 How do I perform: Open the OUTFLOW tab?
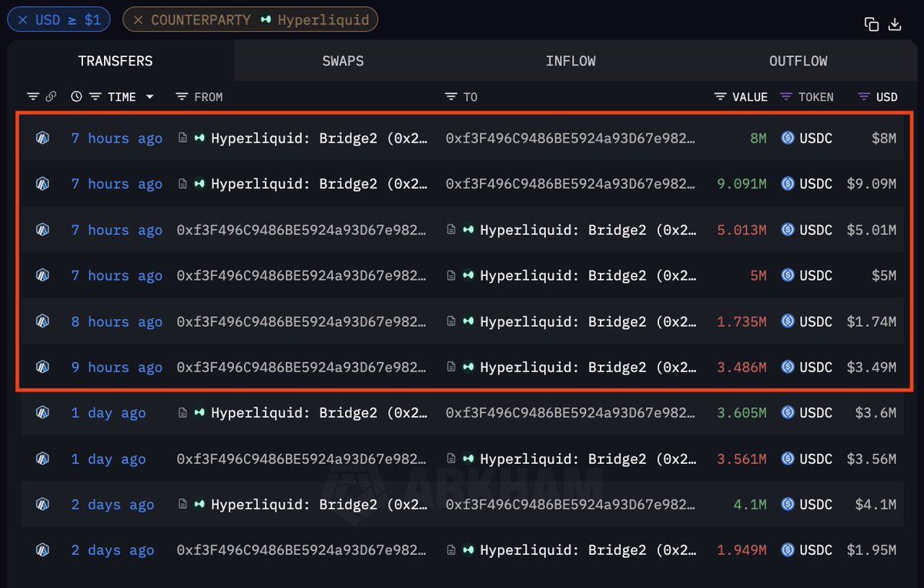pos(798,61)
